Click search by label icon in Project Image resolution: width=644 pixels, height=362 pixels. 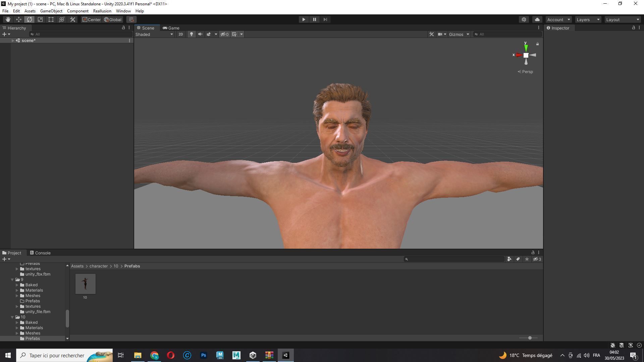pyautogui.click(x=518, y=259)
